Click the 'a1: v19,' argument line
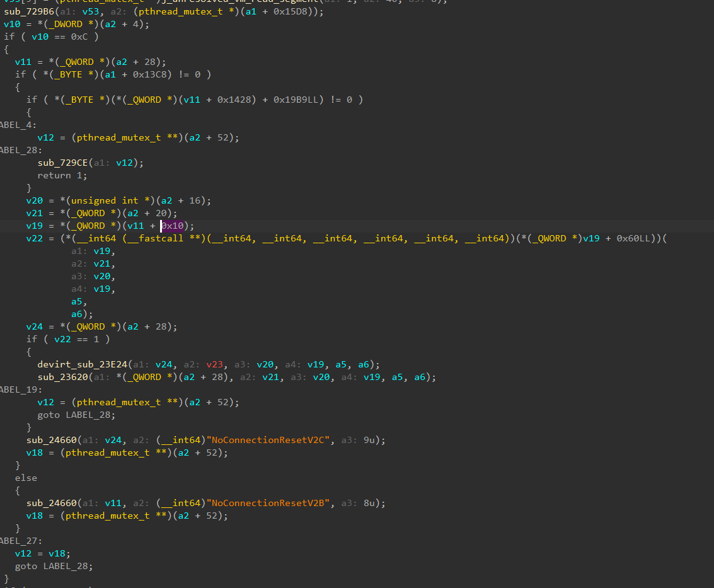Viewport: 714px width, 588px height. point(93,251)
